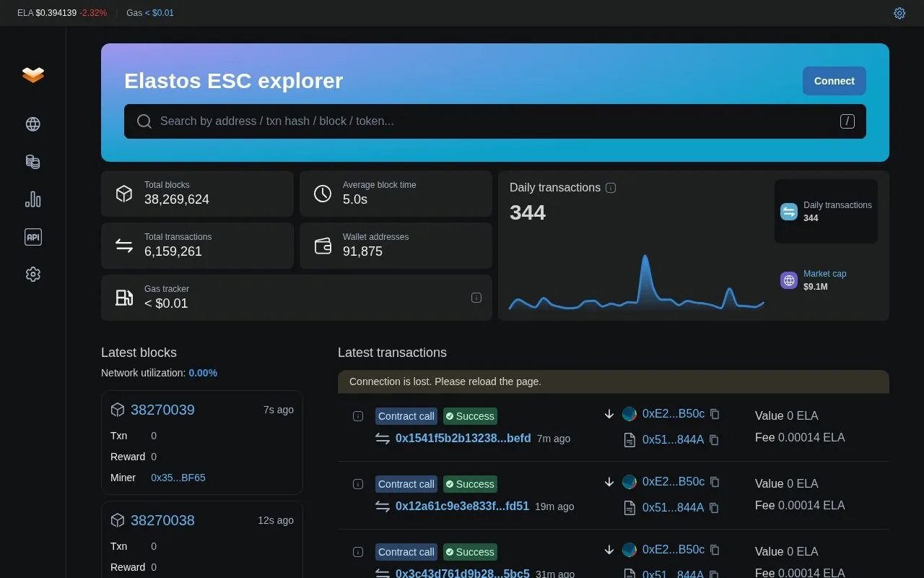Click the cube icon of block 38270039
Image resolution: width=924 pixels, height=578 pixels.
(118, 410)
